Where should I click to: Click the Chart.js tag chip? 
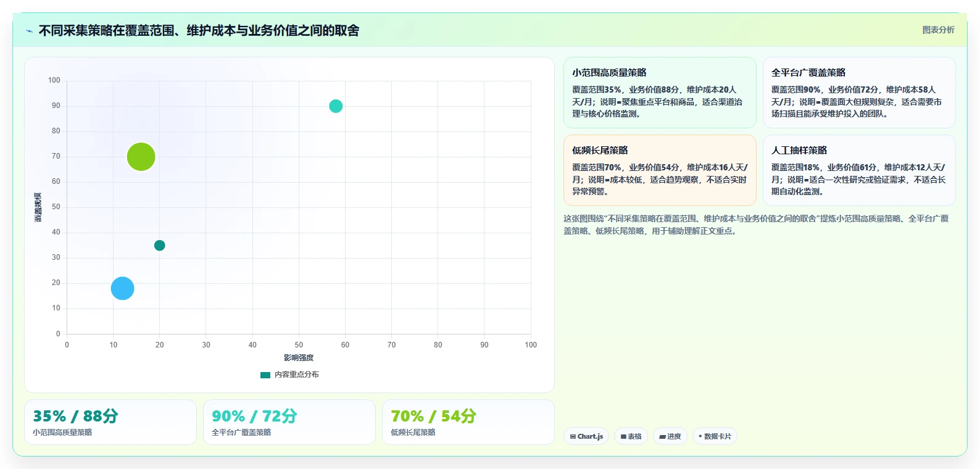(586, 436)
